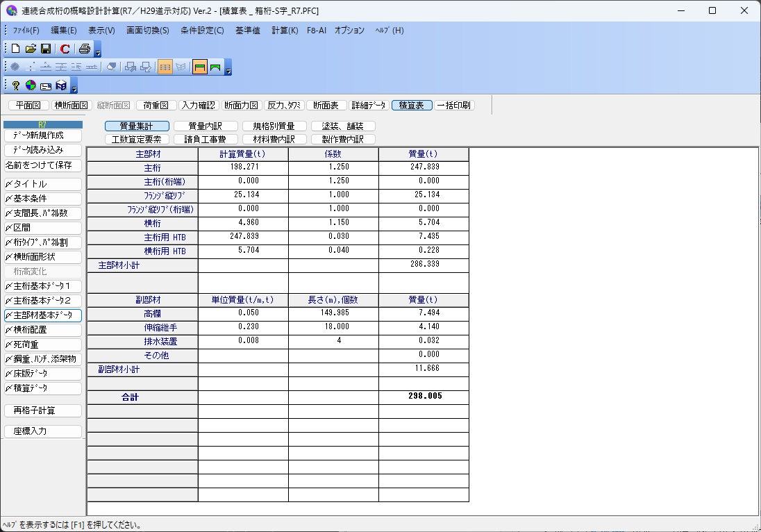The width and height of the screenshot is (761, 532).
Task: Toggle the orange grid table view button
Action: pyautogui.click(x=165, y=67)
